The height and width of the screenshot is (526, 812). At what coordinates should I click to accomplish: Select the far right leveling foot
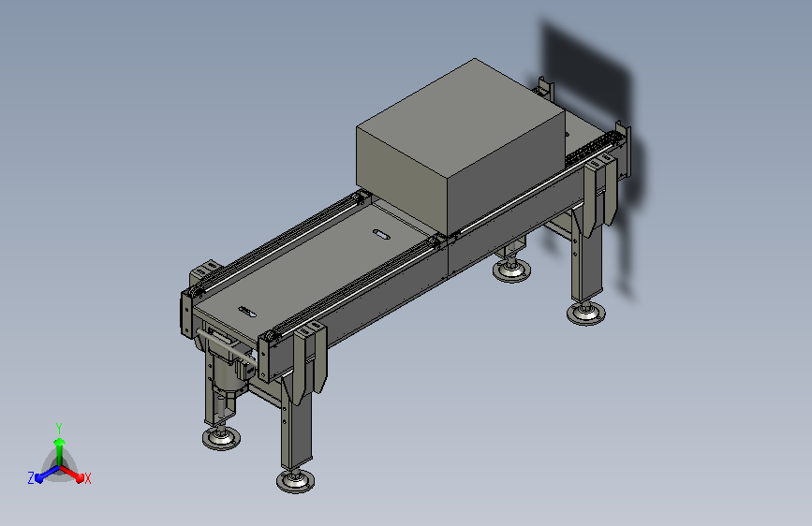[585, 314]
